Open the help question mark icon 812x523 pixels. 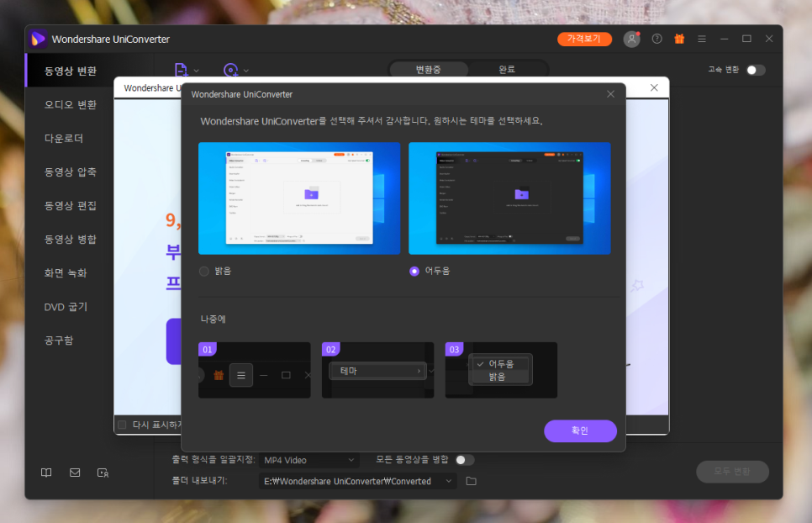(x=656, y=39)
